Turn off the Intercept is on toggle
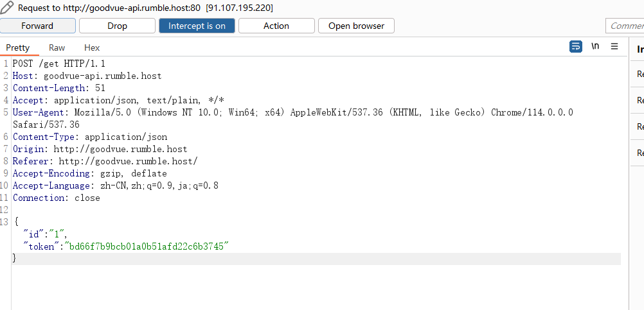Viewport: 644px width, 310px height. 197,26
